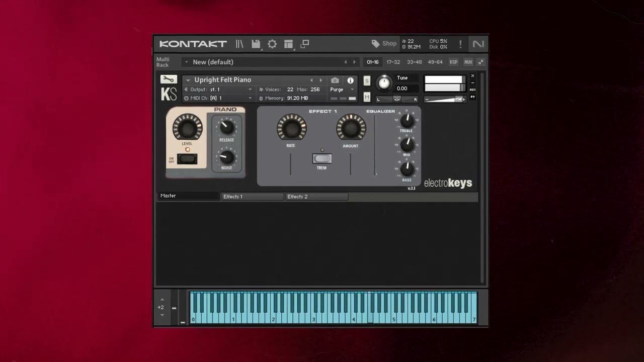Open instrument edit mode wrench icon

coord(168,79)
